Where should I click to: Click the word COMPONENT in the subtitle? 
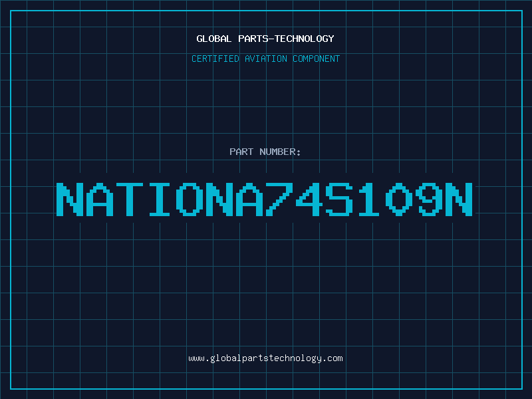[x=316, y=59]
